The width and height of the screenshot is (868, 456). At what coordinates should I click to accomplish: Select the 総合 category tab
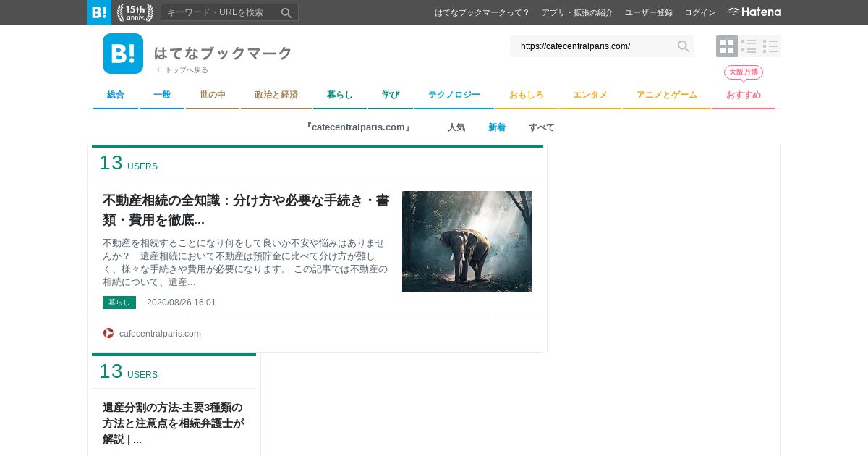[116, 95]
